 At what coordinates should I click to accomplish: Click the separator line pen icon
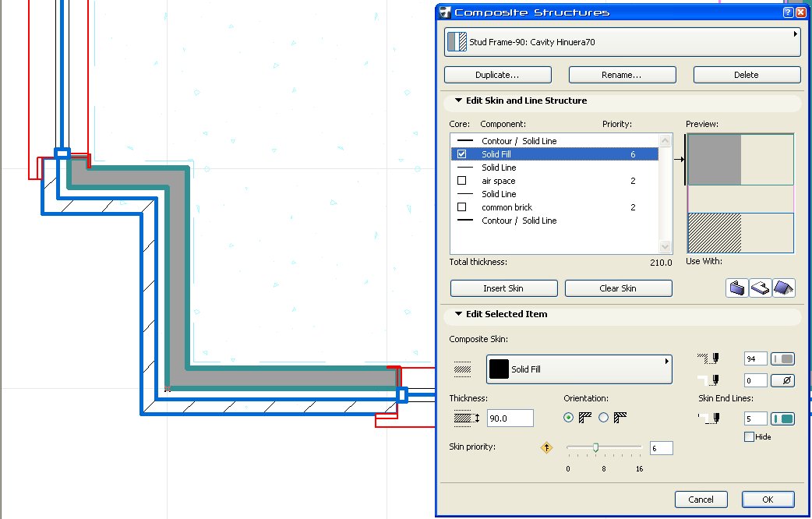[x=711, y=380]
